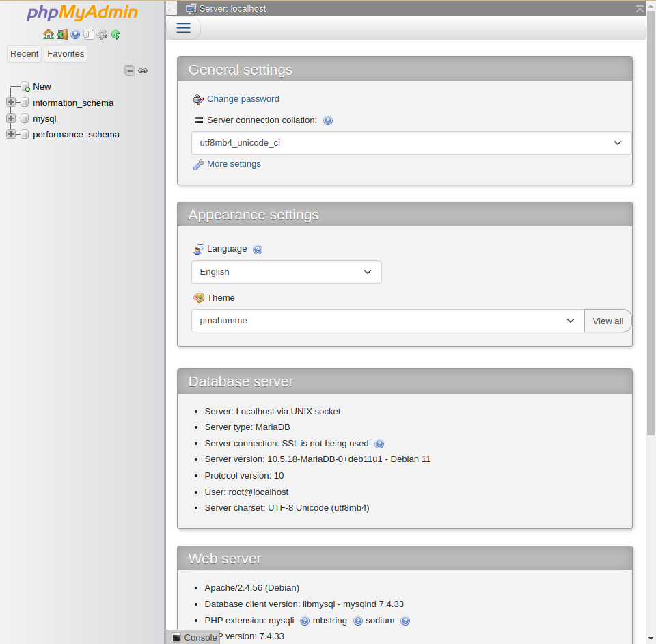Click the Web server panel header
Viewport: 656px width, 644px height.
[405, 559]
